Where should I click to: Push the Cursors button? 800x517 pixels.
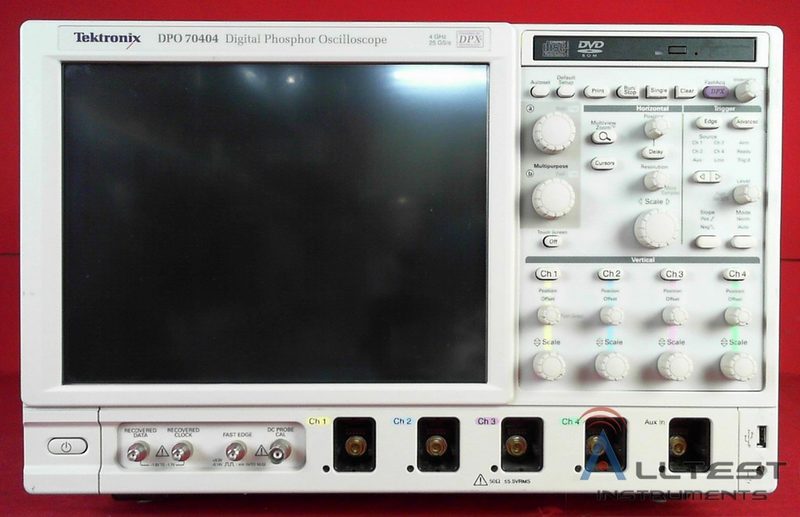604,163
